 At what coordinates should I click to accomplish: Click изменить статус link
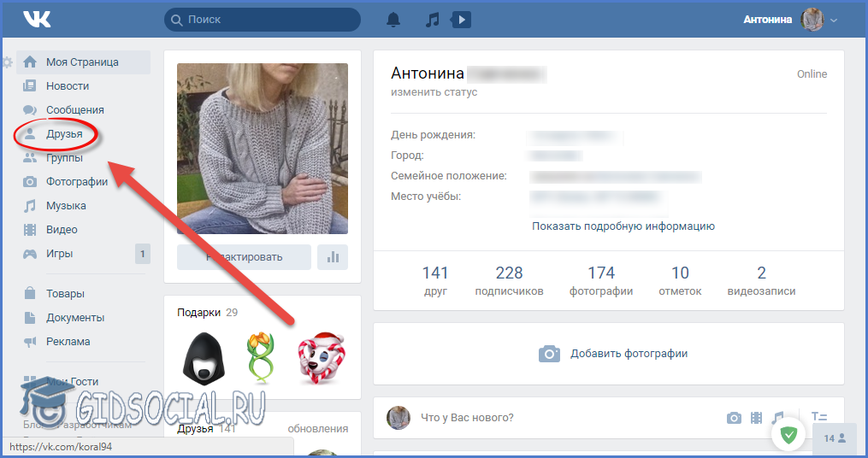pos(434,92)
